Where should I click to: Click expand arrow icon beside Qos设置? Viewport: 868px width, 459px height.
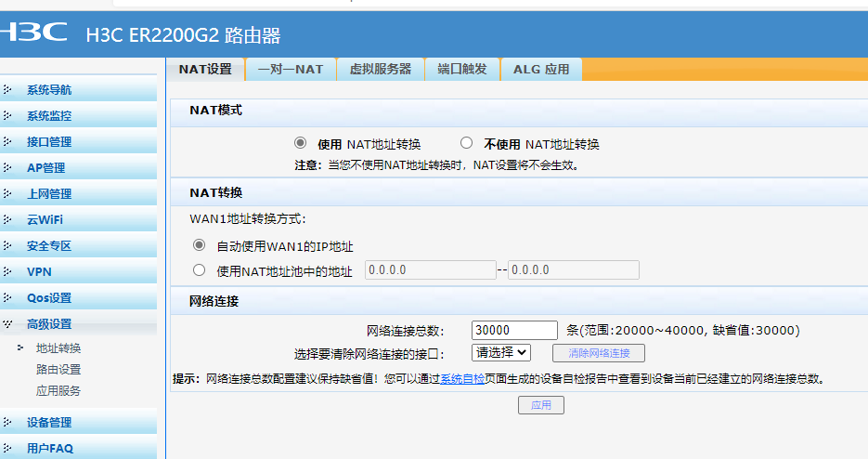7,297
